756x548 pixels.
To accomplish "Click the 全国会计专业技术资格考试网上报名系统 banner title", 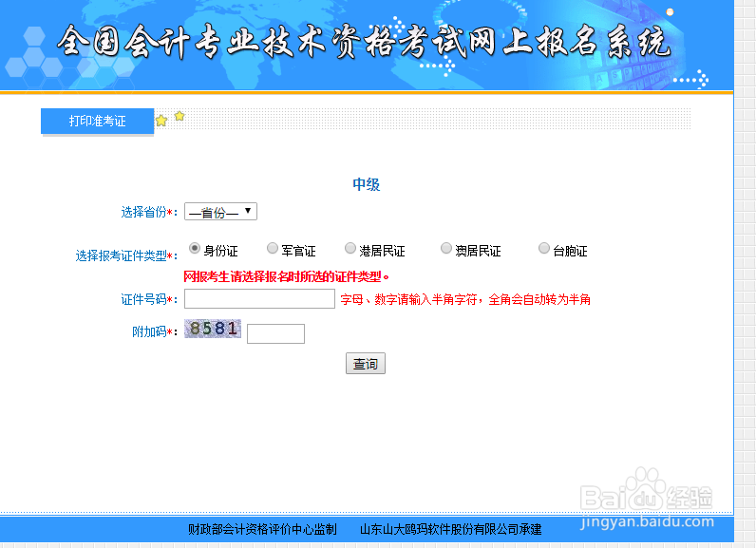I will click(364, 43).
